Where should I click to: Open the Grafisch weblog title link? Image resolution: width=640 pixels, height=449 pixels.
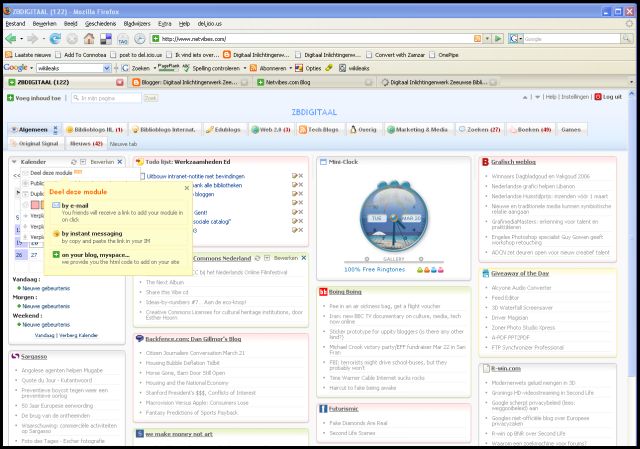pyautogui.click(x=513, y=162)
